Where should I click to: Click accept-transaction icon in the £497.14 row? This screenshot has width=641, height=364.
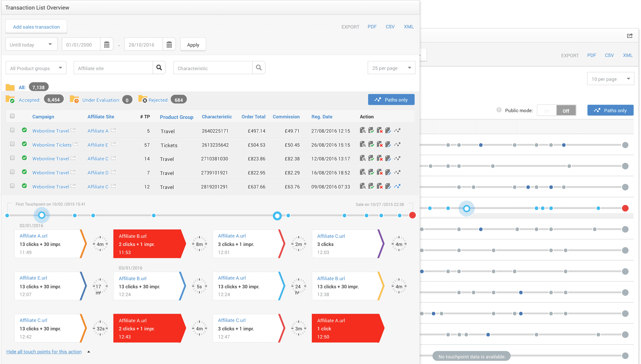point(371,130)
